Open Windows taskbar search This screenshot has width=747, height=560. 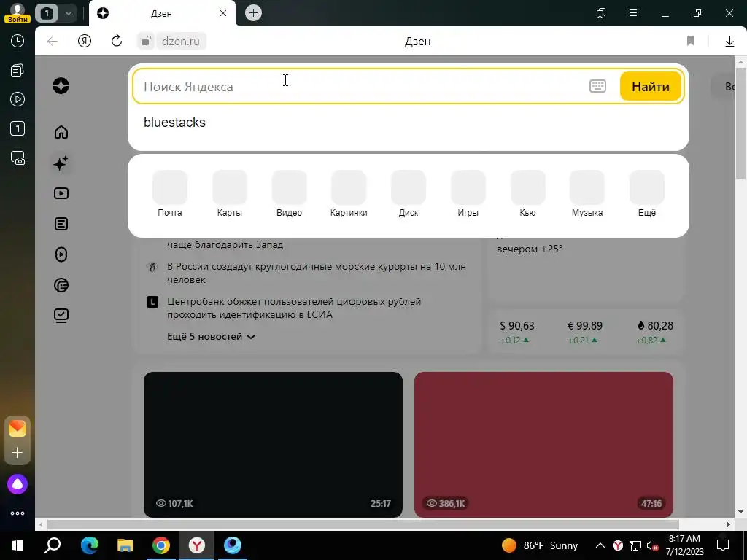[x=53, y=545]
